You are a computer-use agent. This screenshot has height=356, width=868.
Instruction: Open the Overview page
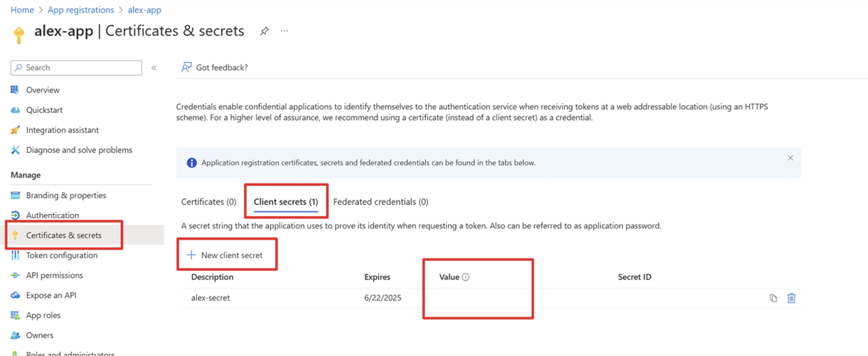[x=42, y=90]
